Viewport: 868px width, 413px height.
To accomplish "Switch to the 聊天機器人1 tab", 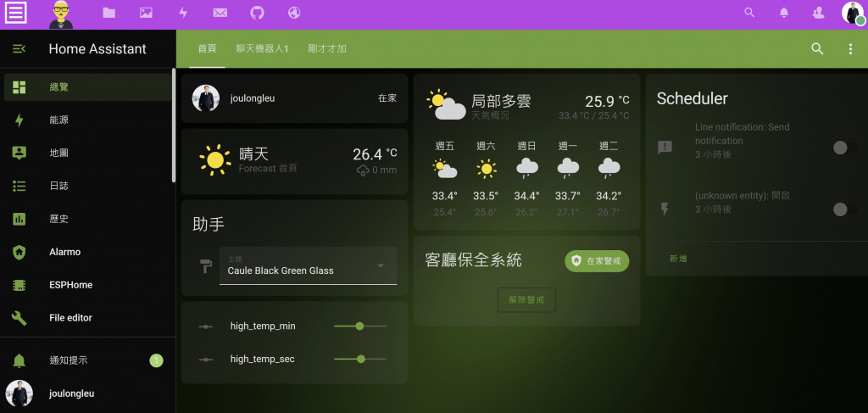I will (263, 48).
